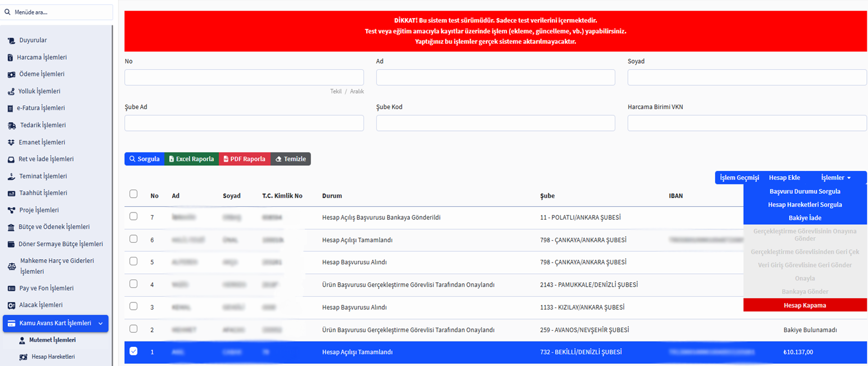Screen dimensions: 868x366
Task: Click the Hesap Hareketleri icon in the submenu
Action: pos(23,357)
